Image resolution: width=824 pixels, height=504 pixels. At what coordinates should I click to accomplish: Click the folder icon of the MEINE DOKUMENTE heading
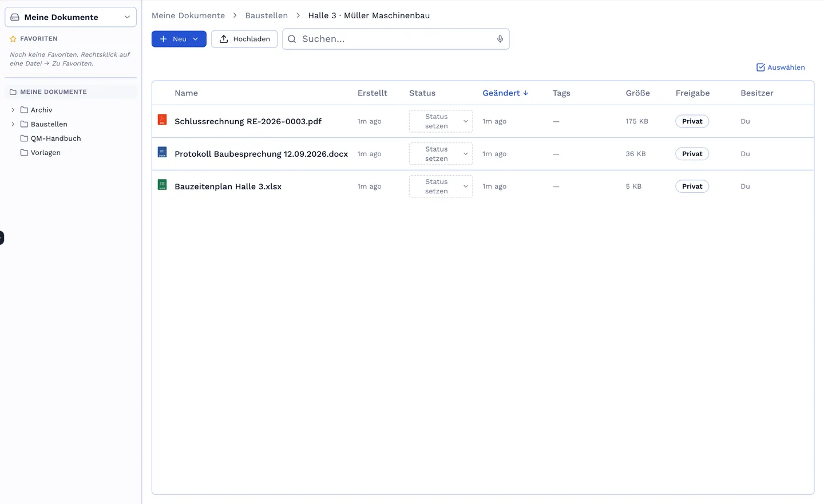click(x=13, y=92)
